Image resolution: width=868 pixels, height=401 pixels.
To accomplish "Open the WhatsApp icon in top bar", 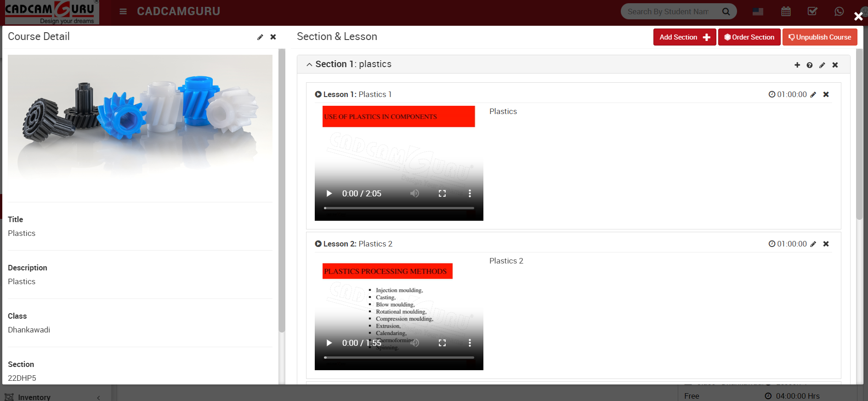I will coord(839,11).
